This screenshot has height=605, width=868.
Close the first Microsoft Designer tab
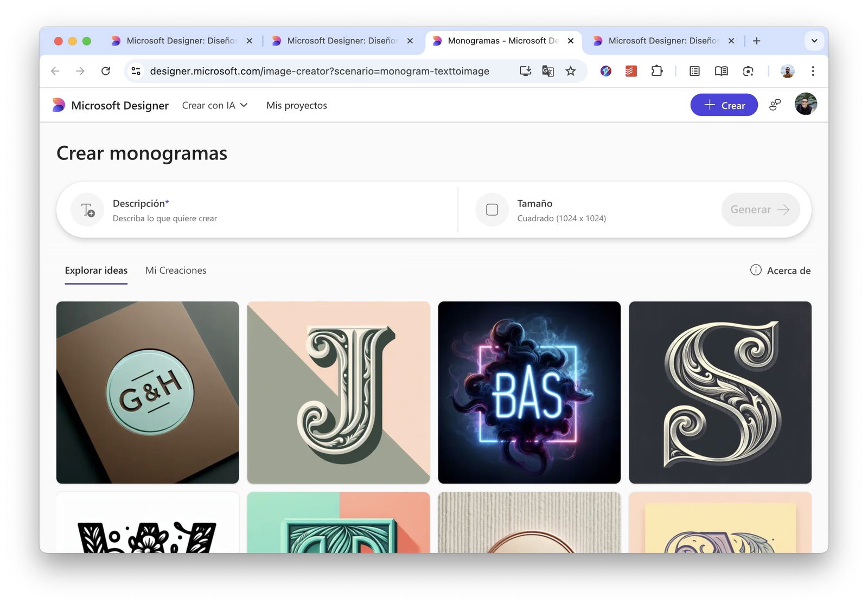250,41
